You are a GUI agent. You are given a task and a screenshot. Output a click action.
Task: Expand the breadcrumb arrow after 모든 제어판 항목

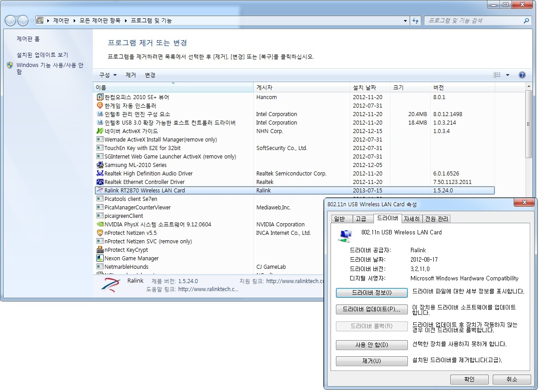[x=125, y=21]
